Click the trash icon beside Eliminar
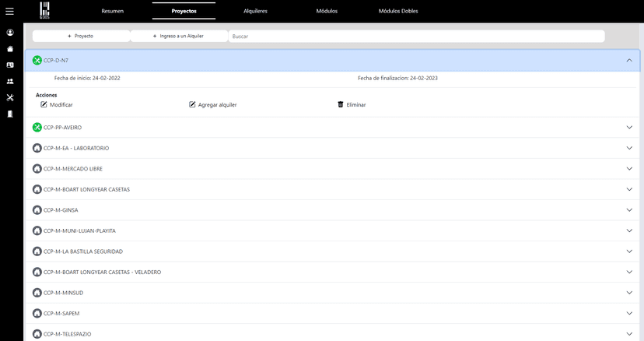This screenshot has width=644, height=341. click(340, 104)
